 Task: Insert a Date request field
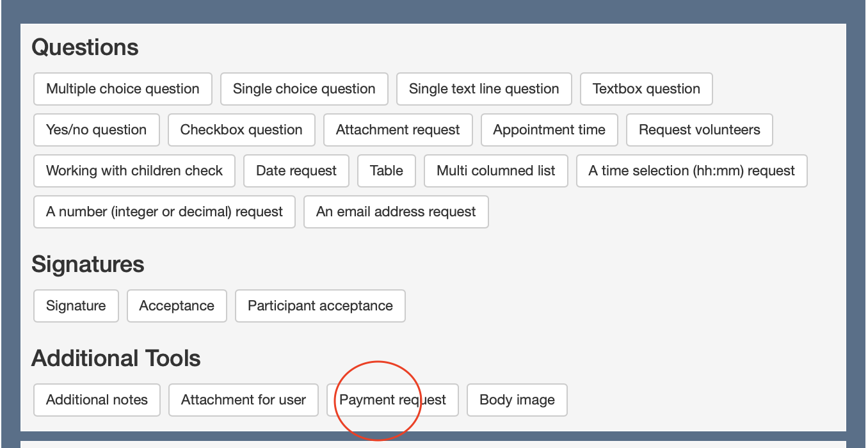tap(296, 171)
